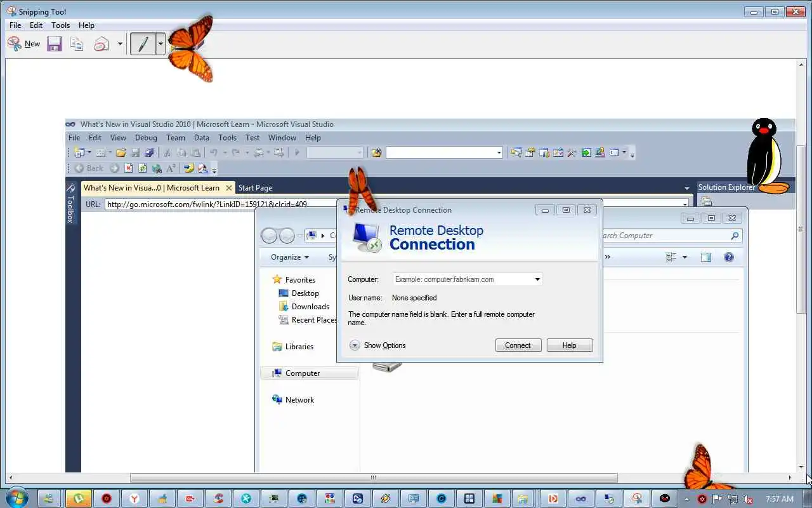812x508 pixels.
Task: Open the Organize menu in Explorer
Action: point(290,257)
